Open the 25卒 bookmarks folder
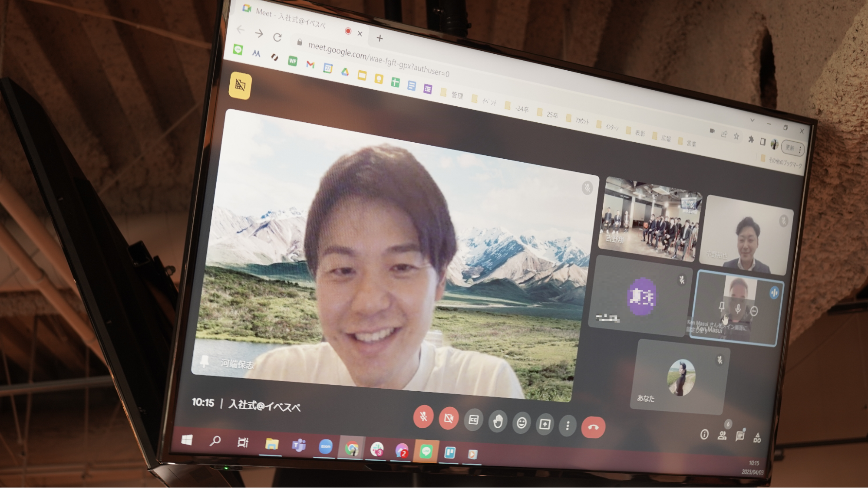868x488 pixels. [x=547, y=114]
